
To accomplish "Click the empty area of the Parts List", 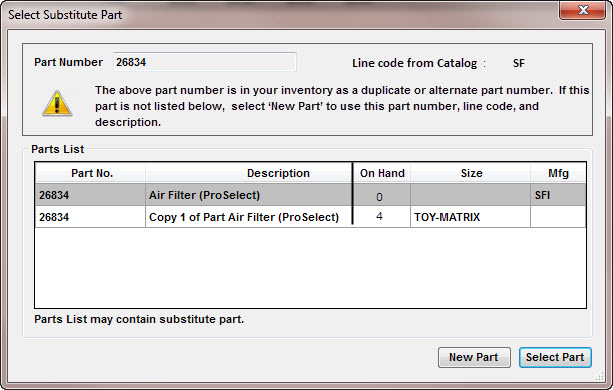I will [310, 268].
